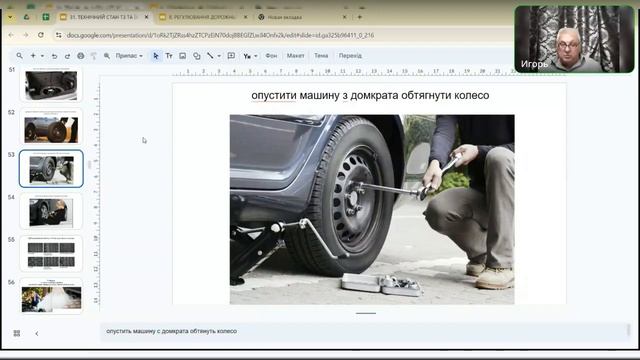Open the line type dropdown arrow
Viewport: 640px width, 360px height.
tap(219, 56)
